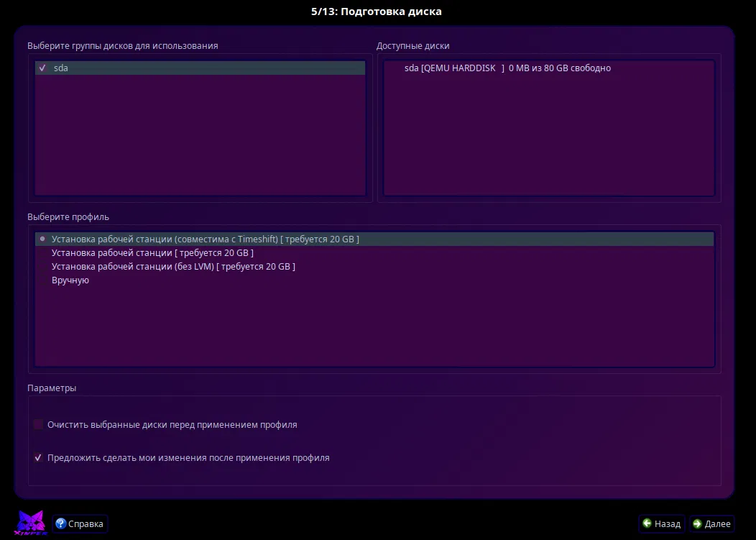Go back with the 'Назад' button

point(662,523)
